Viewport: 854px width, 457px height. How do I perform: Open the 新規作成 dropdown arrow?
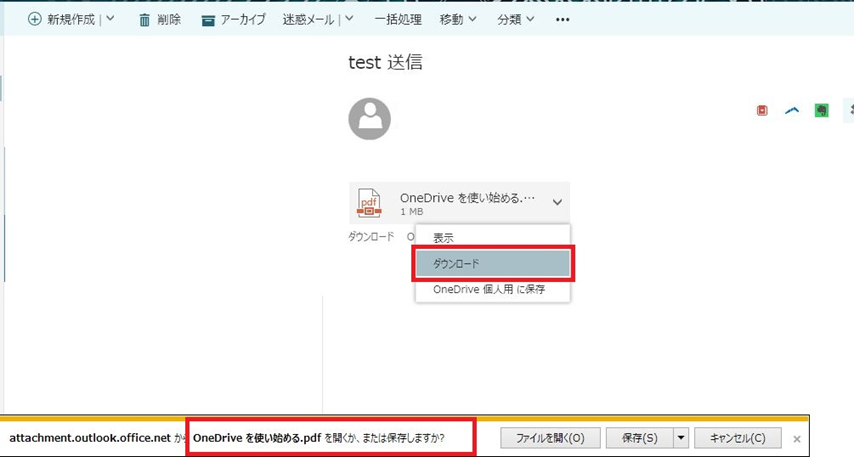pos(110,19)
